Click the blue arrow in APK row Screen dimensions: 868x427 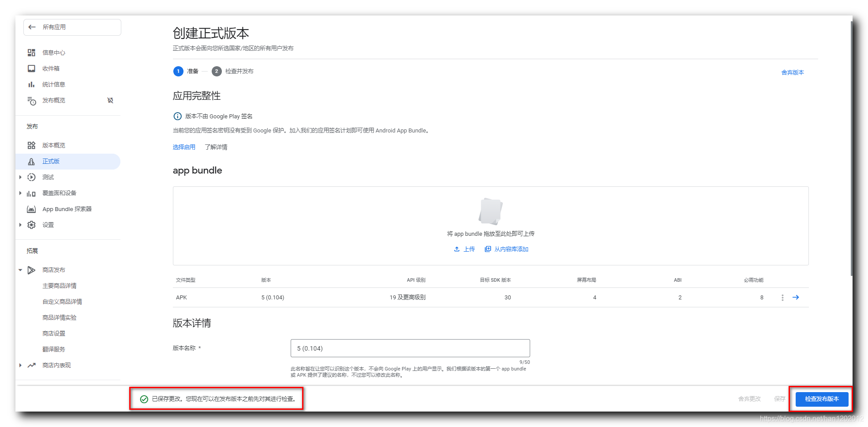tap(796, 297)
